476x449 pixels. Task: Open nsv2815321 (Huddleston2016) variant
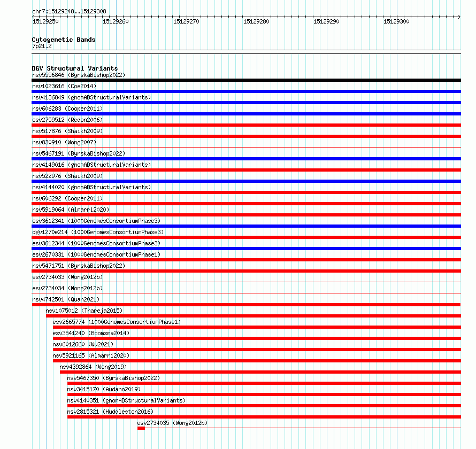[x=110, y=412]
